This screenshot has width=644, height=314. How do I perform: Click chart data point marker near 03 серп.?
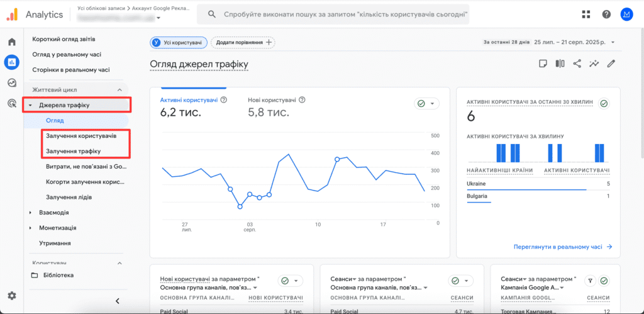250,194
